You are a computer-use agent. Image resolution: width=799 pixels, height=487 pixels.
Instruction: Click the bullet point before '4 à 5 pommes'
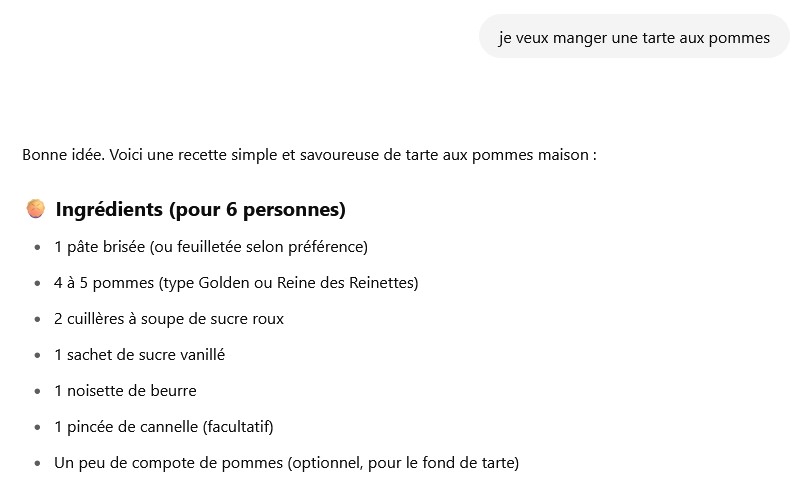click(37, 283)
